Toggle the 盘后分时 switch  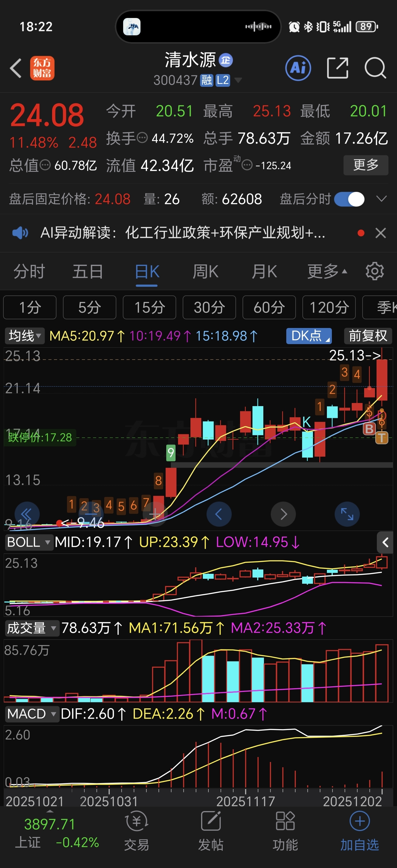349,199
